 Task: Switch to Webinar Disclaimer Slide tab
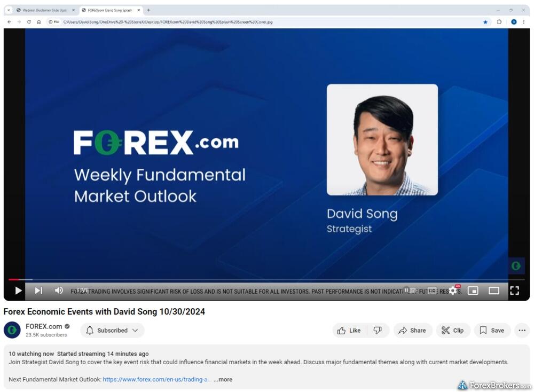tap(45, 10)
